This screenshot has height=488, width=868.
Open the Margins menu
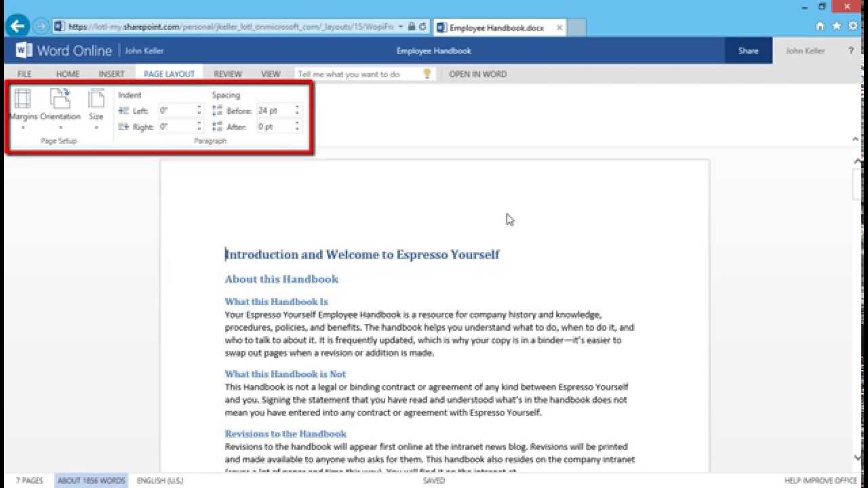(23, 107)
